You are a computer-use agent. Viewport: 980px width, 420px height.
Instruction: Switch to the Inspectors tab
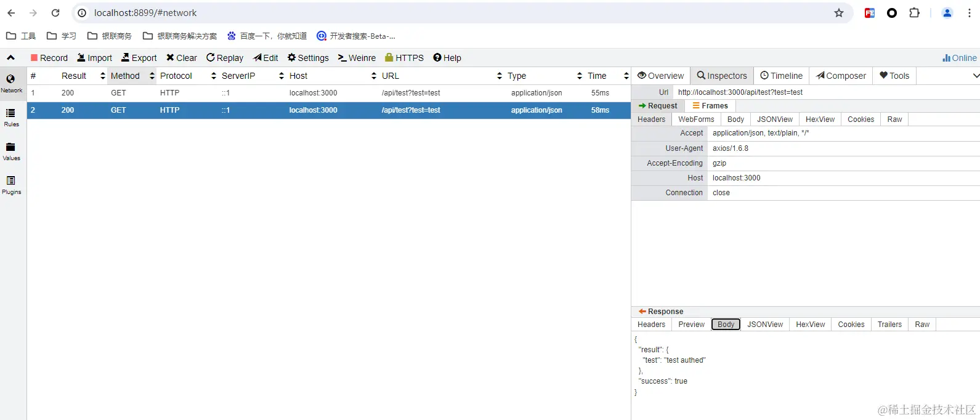(722, 76)
